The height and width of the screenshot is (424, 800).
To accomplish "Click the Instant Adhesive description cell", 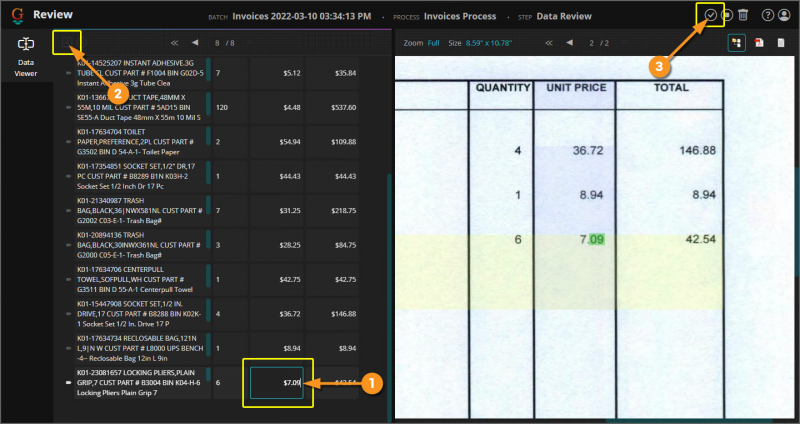I will (x=142, y=73).
